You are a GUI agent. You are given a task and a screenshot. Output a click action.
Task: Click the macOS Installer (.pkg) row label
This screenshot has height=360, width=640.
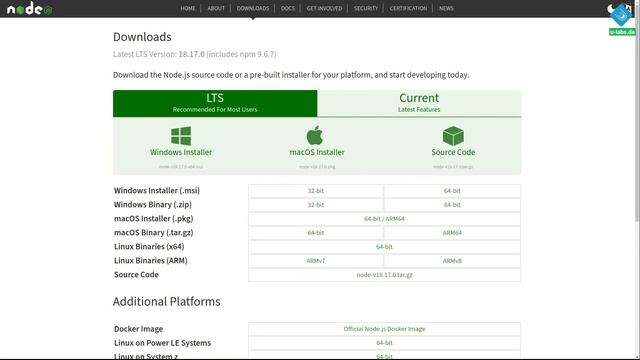153,219
